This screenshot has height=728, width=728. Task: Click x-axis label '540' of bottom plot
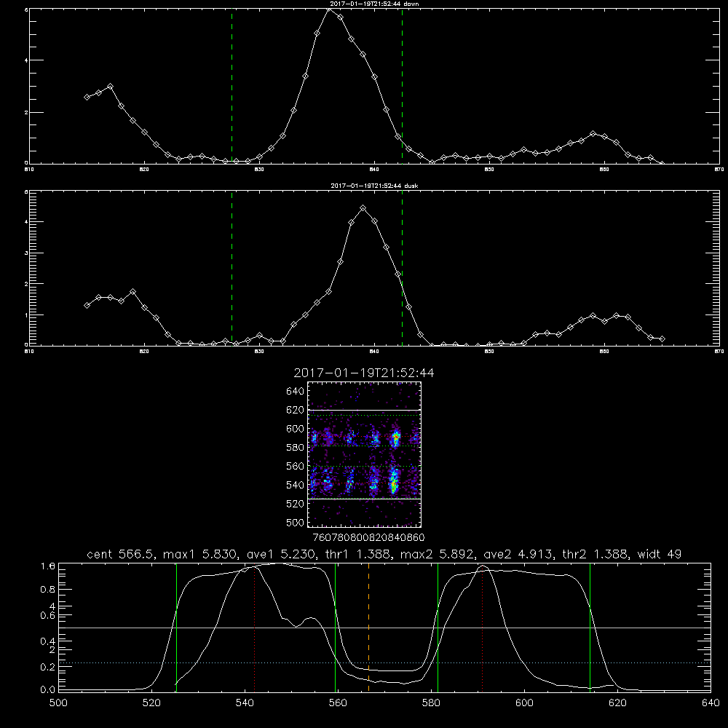point(245,703)
